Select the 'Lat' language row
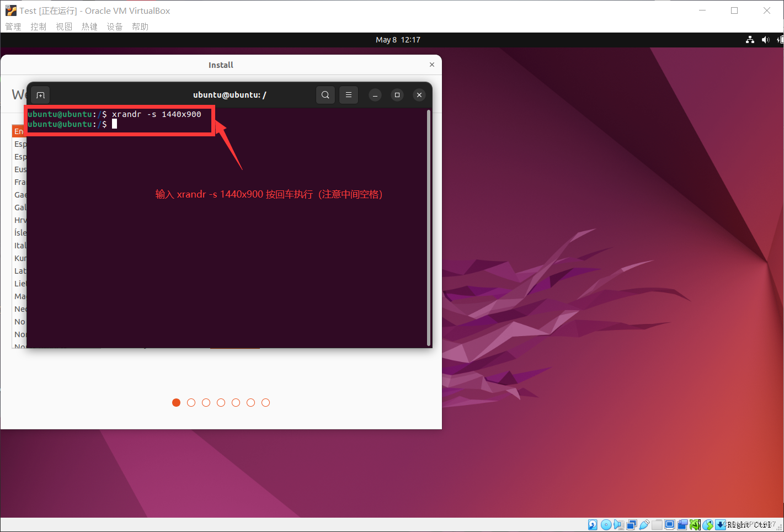 19,271
